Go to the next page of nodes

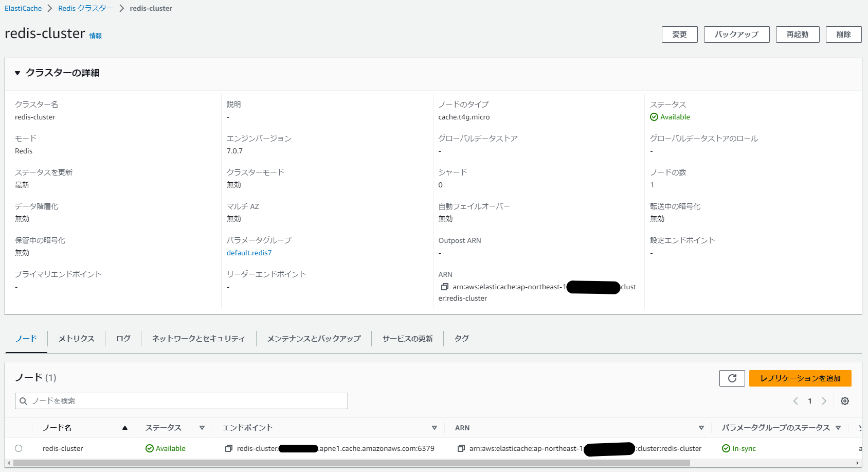(x=824, y=401)
